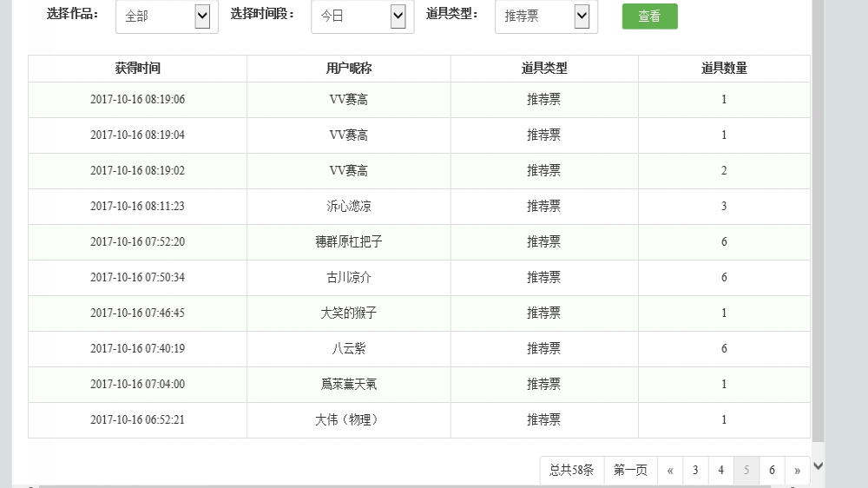Expand the 选择时间段 dropdown showing 今日

pyautogui.click(x=362, y=16)
